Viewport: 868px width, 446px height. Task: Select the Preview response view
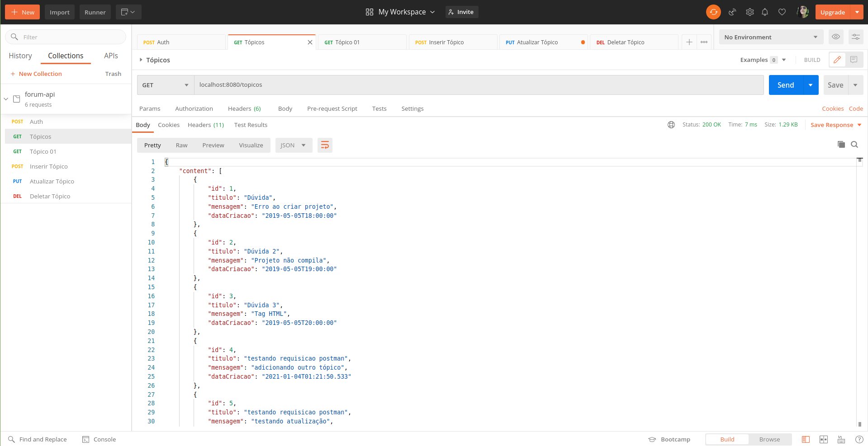(x=213, y=145)
